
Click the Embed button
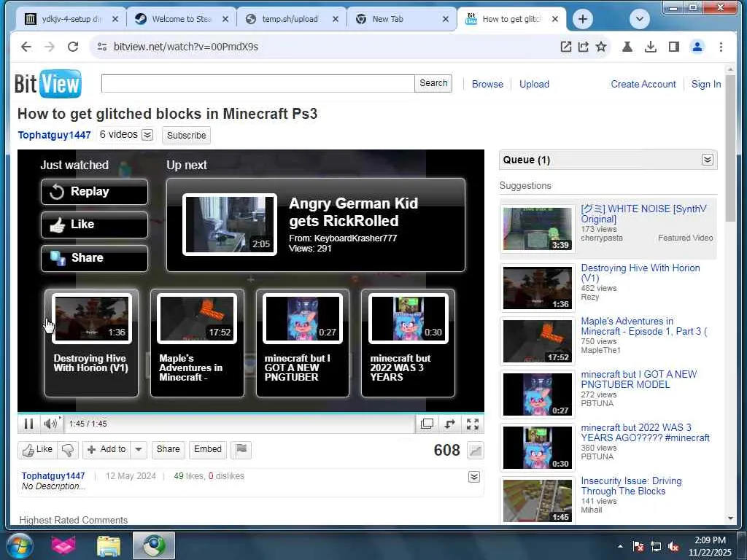(208, 449)
